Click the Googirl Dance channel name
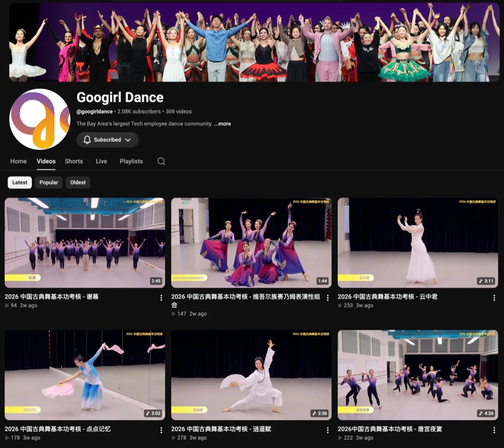 pyautogui.click(x=120, y=97)
